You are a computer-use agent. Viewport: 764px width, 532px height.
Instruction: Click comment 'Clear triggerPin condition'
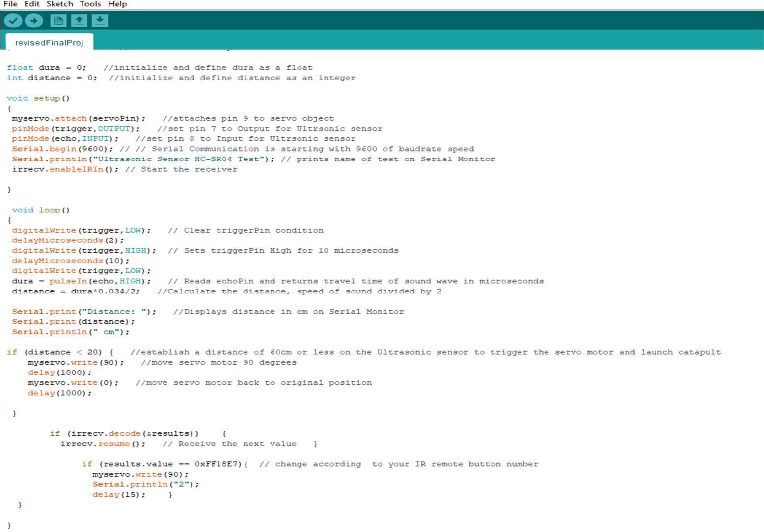(x=246, y=230)
